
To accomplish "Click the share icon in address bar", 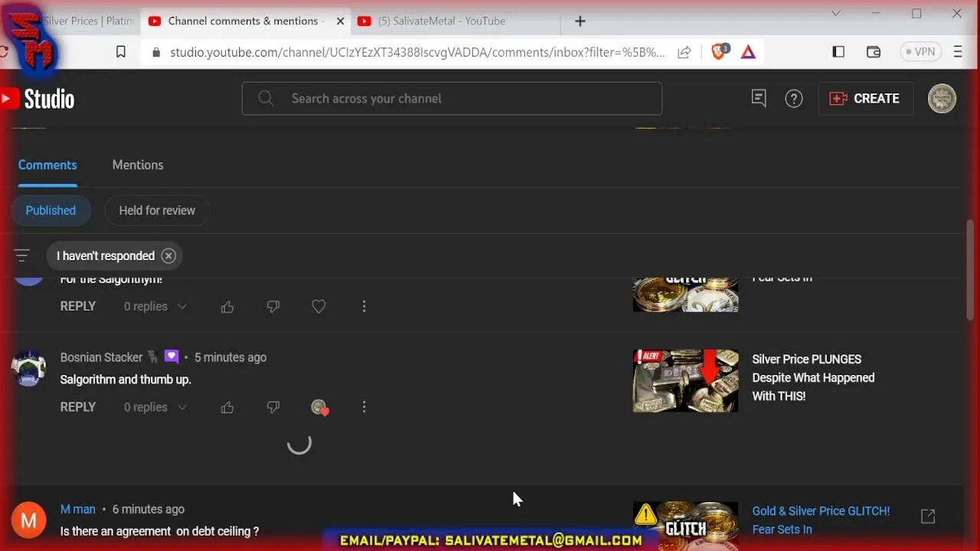I will click(x=684, y=52).
